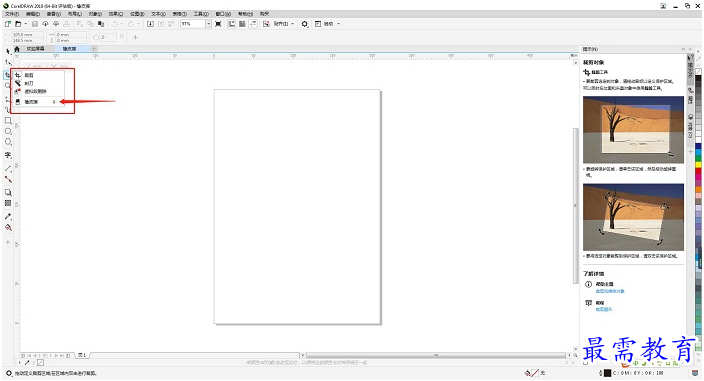Screen dimensions: 704x381
Task: Click the Save icon in toolbar
Action: [35, 24]
